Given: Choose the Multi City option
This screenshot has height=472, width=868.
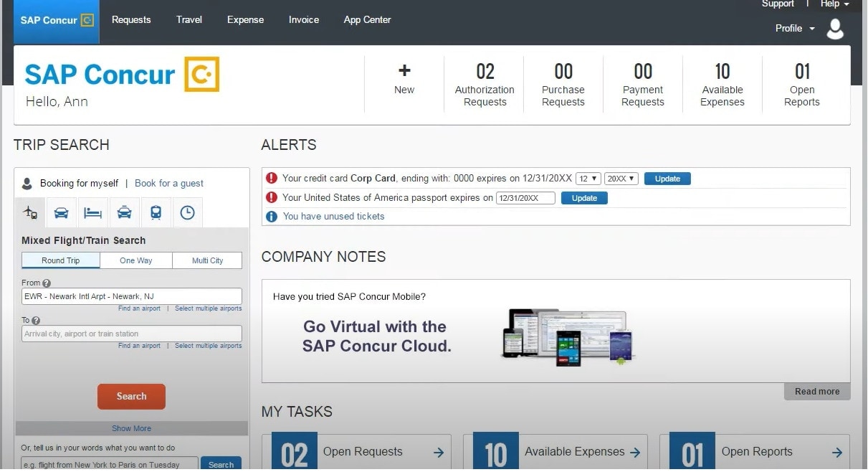Looking at the screenshot, I should click(207, 260).
